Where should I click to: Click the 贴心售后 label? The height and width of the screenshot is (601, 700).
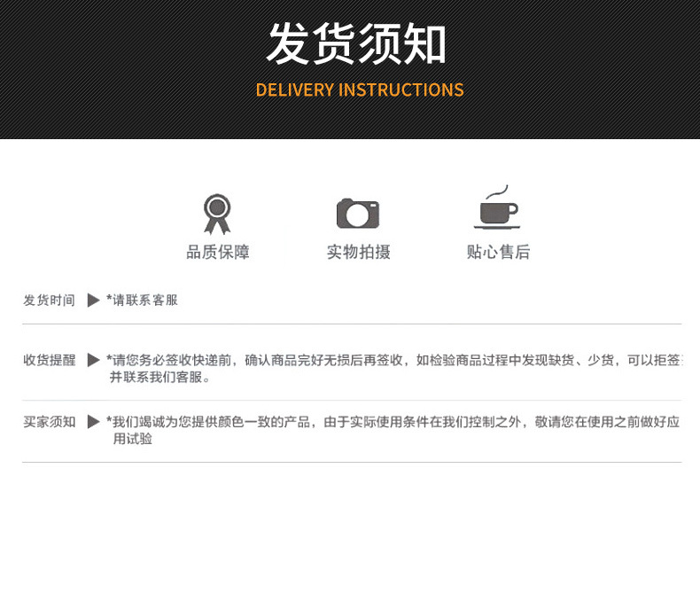pos(498,253)
